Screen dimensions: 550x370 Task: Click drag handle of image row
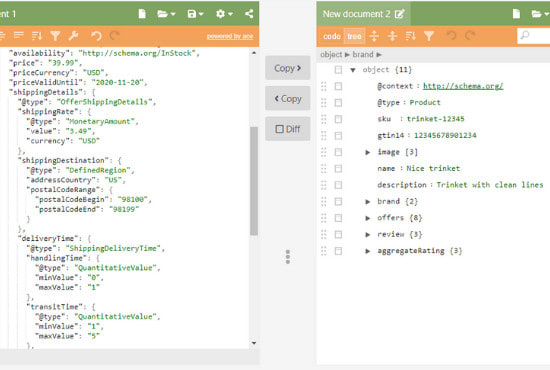pyautogui.click(x=323, y=152)
